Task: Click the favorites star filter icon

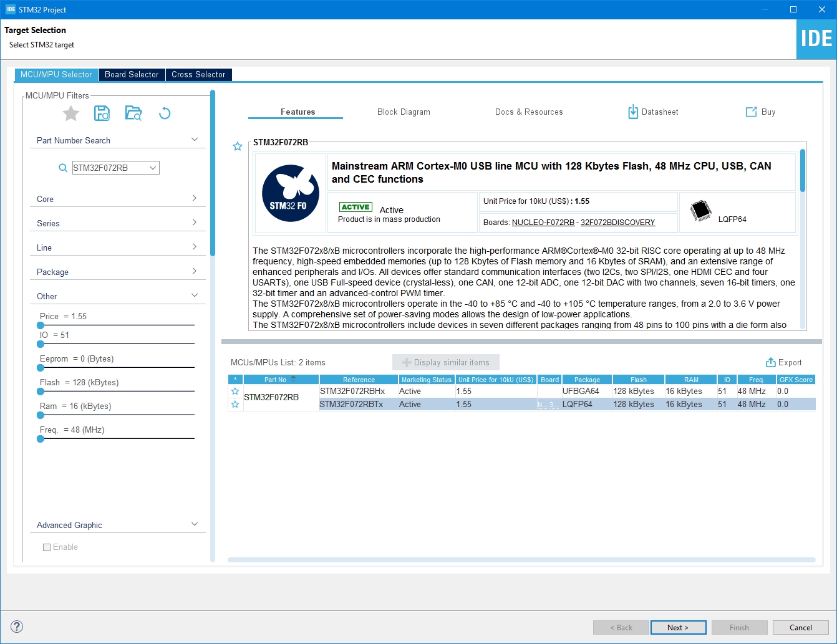Action: [x=71, y=113]
